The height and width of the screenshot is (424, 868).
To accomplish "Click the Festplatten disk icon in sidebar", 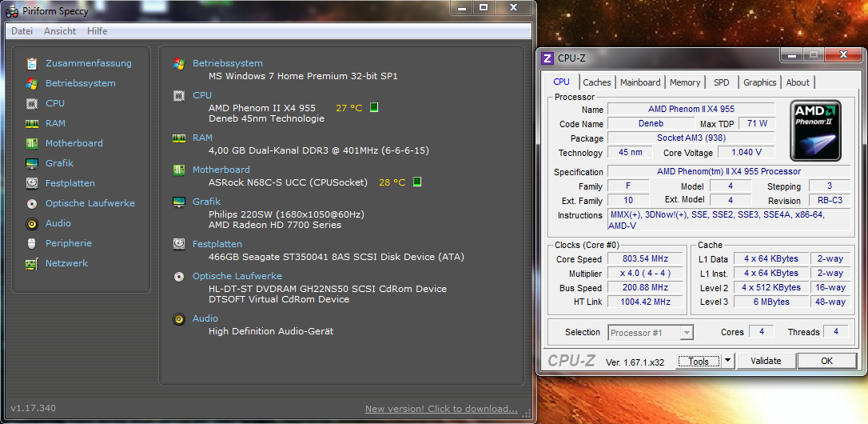I will pyautogui.click(x=32, y=183).
